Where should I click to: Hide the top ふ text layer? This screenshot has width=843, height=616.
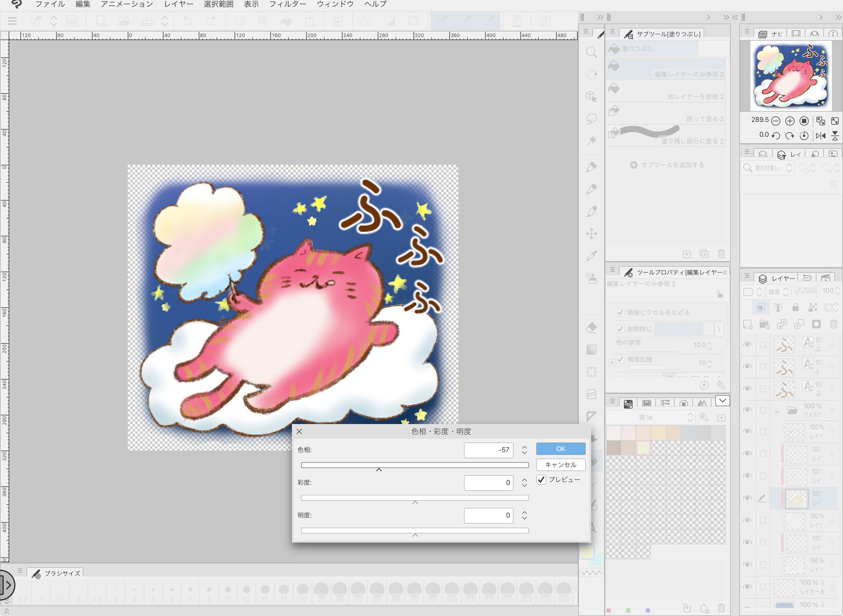pos(748,344)
